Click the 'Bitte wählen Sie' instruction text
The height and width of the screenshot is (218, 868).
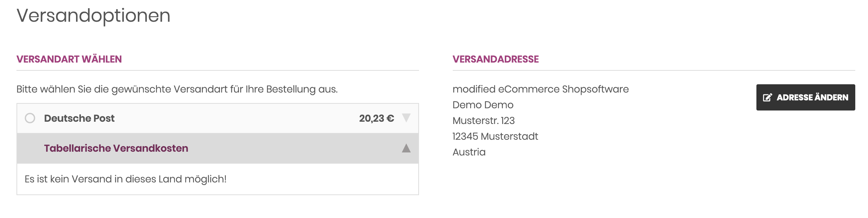[x=177, y=89]
